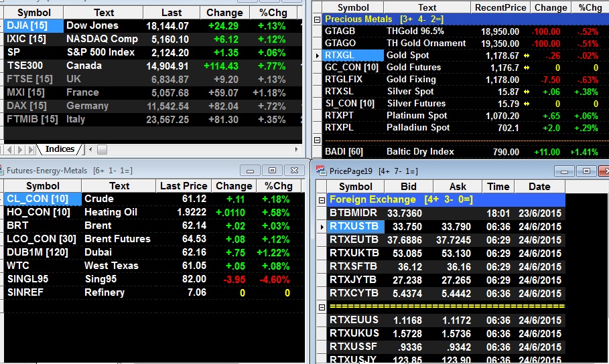Viewport: 609px width, 364px height.
Task: Select the RTXPT Platinum Spot symbol
Action: [352, 115]
